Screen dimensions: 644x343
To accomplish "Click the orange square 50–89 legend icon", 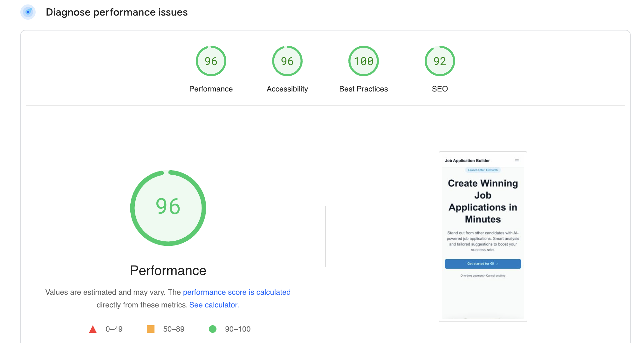I will click(x=151, y=329).
